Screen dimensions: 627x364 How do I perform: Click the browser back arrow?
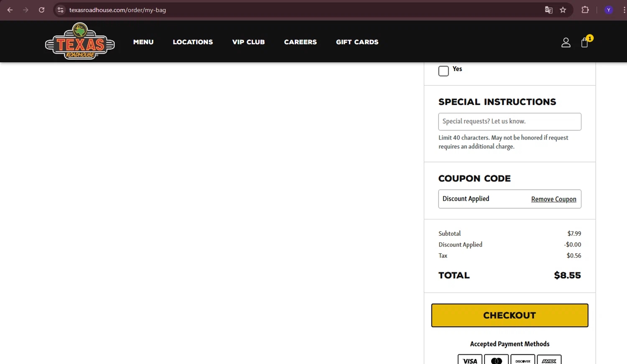(10, 10)
